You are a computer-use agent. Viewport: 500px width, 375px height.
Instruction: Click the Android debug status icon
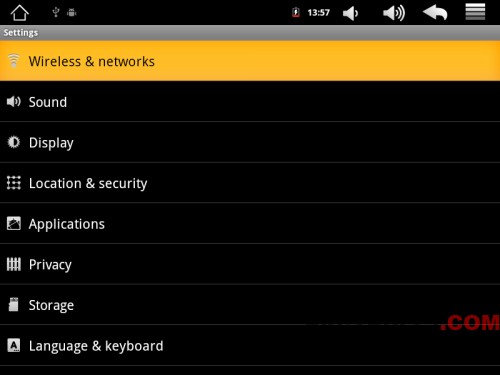point(72,13)
